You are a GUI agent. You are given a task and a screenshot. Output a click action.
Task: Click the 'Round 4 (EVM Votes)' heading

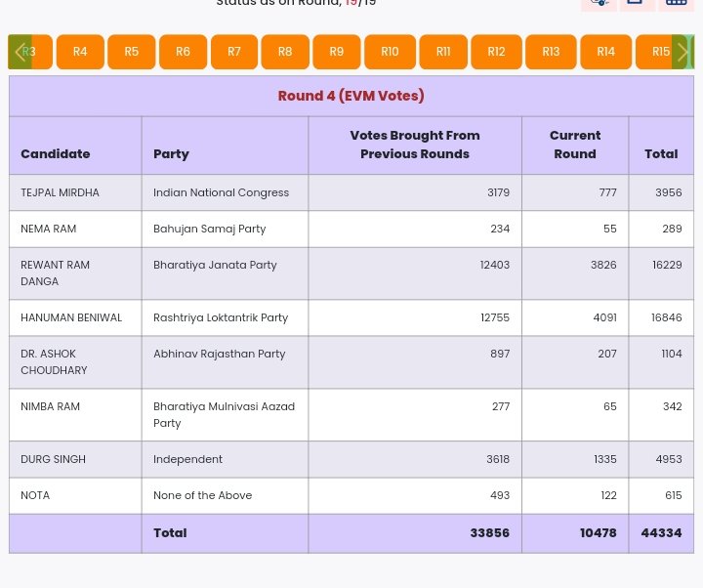coord(351,96)
